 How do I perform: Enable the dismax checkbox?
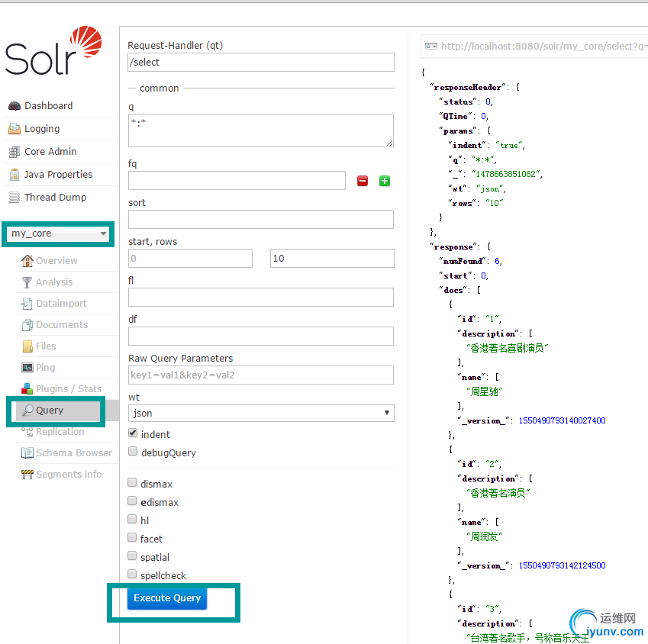(132, 482)
